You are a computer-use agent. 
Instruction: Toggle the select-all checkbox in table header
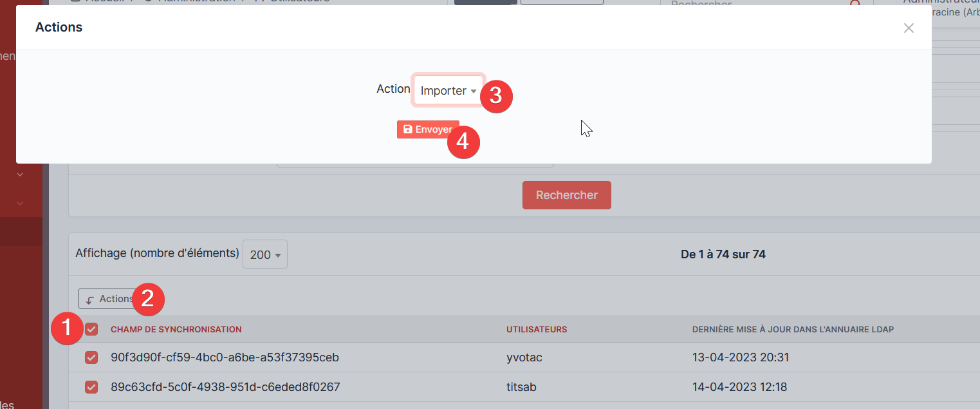point(91,329)
